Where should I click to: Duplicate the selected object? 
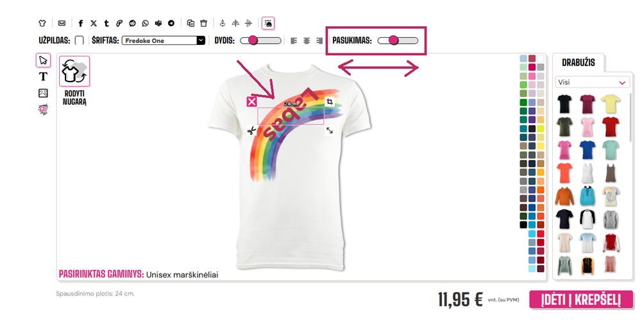(191, 24)
